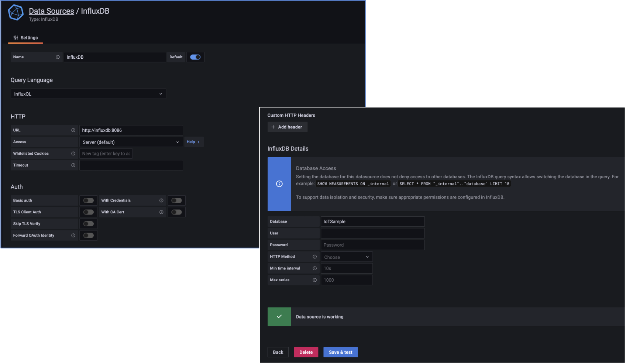Image resolution: width=626 pixels, height=364 pixels.
Task: Expand the Access Help section
Action: point(193,142)
